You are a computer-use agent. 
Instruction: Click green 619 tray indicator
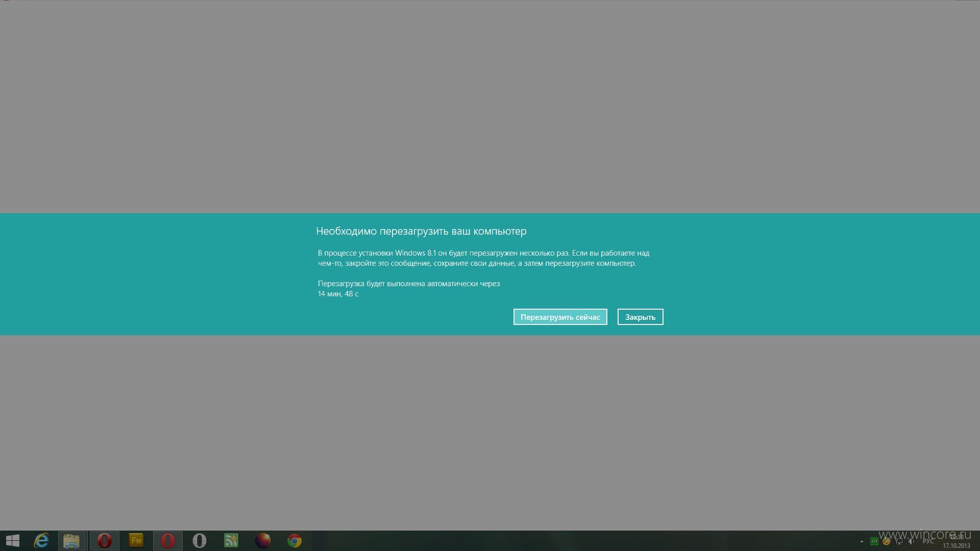tap(874, 541)
